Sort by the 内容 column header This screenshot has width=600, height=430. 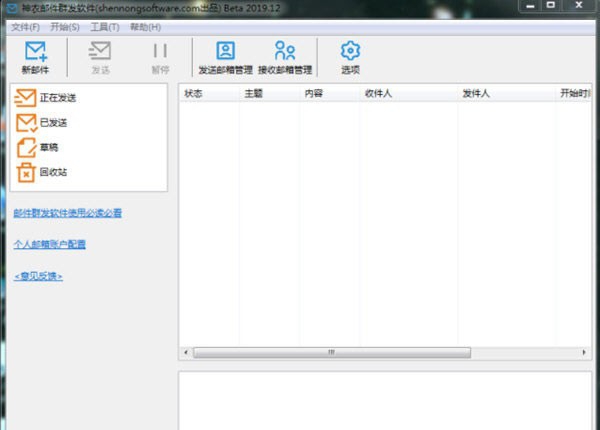pyautogui.click(x=329, y=93)
